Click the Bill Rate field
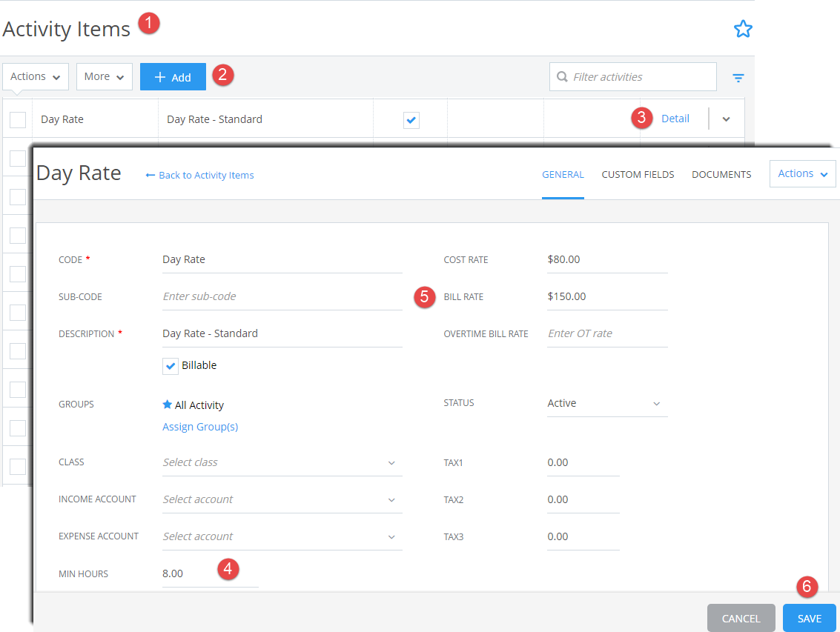Screen dimensions: 840x632 [606, 296]
